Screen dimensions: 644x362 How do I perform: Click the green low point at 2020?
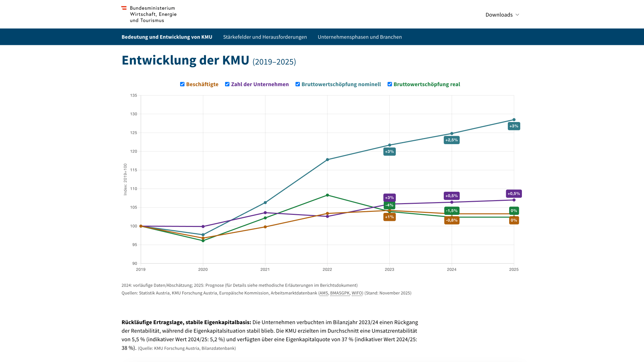203,241
